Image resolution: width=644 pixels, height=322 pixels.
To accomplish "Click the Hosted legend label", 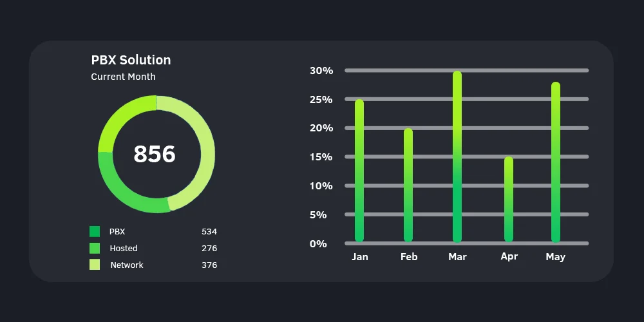I will (124, 249).
